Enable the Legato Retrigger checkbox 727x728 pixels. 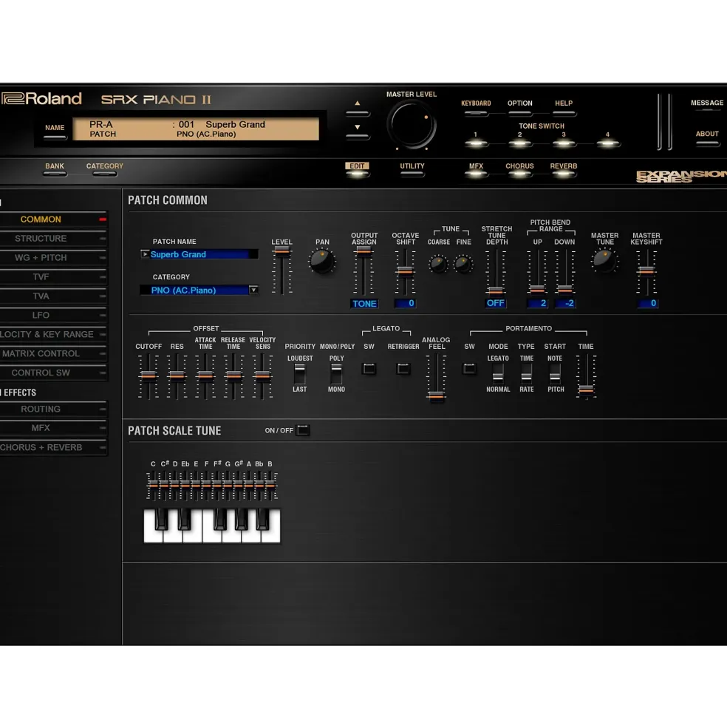pos(403,369)
